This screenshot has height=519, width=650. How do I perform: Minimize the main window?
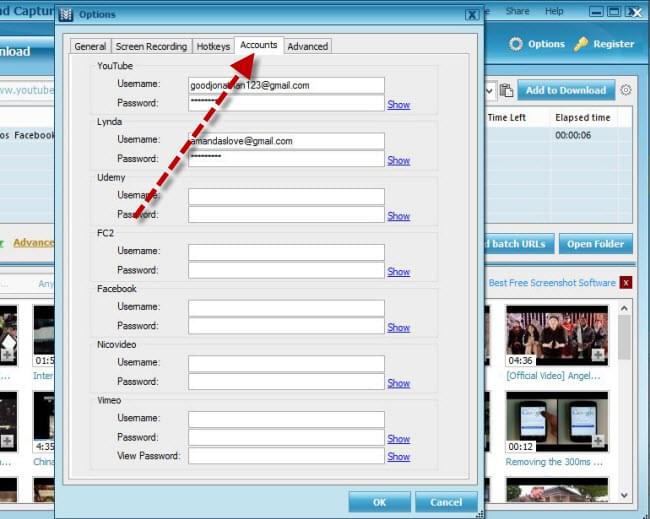pyautogui.click(x=596, y=12)
